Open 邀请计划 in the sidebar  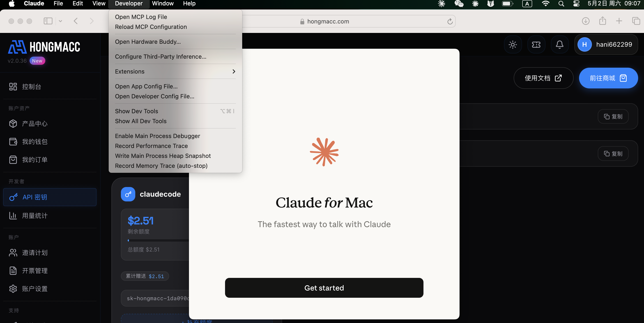point(50,253)
